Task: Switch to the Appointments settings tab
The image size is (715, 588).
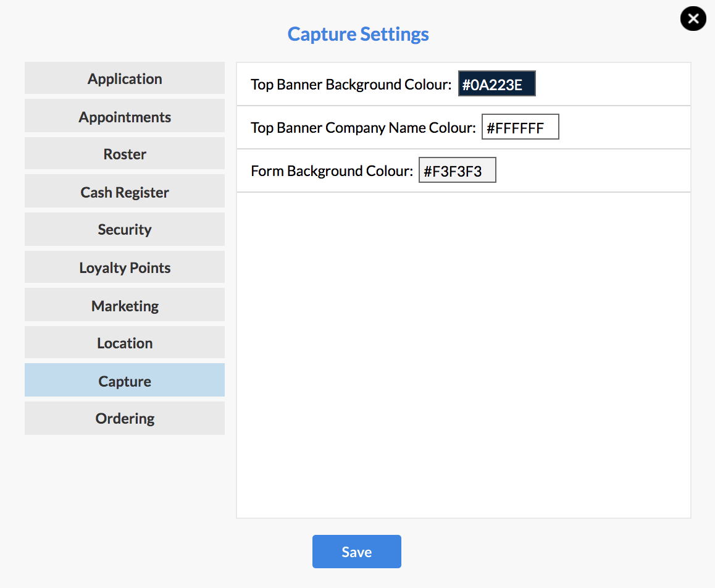Action: tap(125, 116)
